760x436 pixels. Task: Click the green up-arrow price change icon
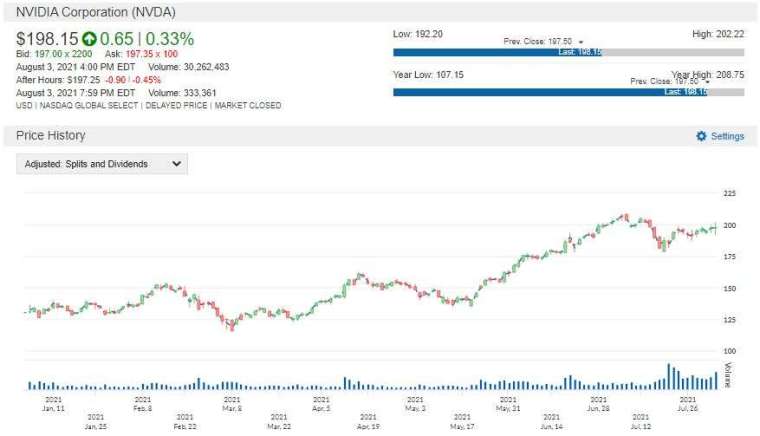[x=89, y=39]
